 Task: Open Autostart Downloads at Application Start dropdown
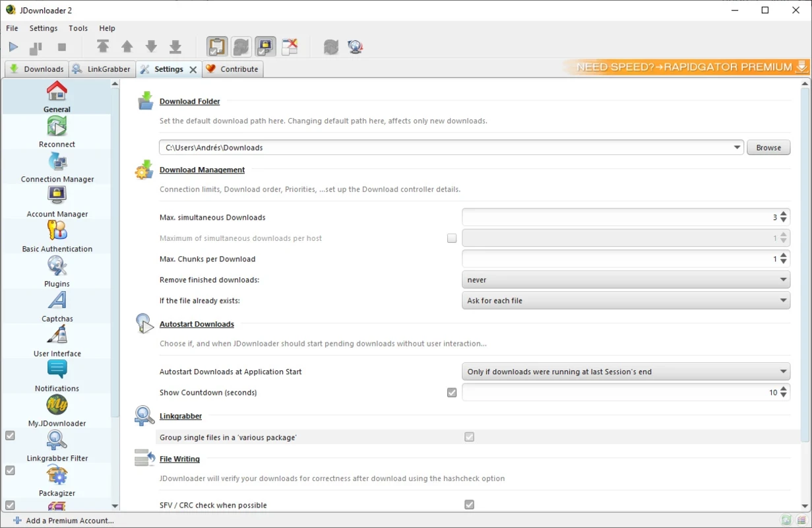(x=625, y=372)
